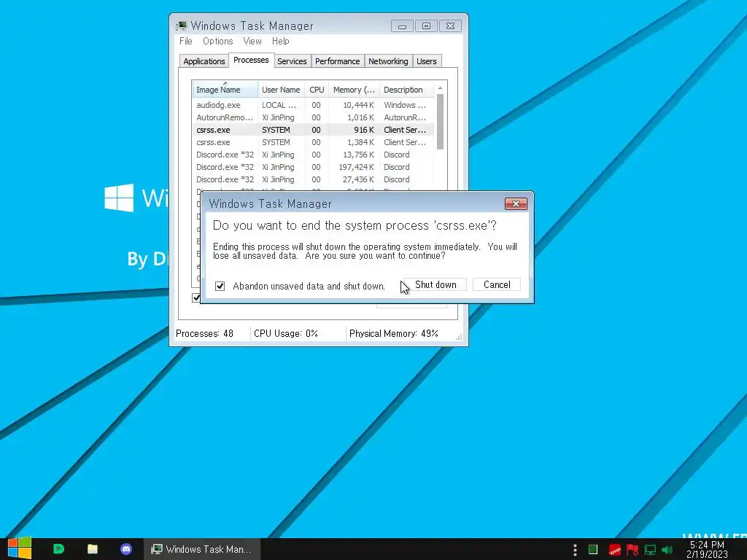Click the volume speaker tray icon
747x560 pixels.
(x=667, y=550)
